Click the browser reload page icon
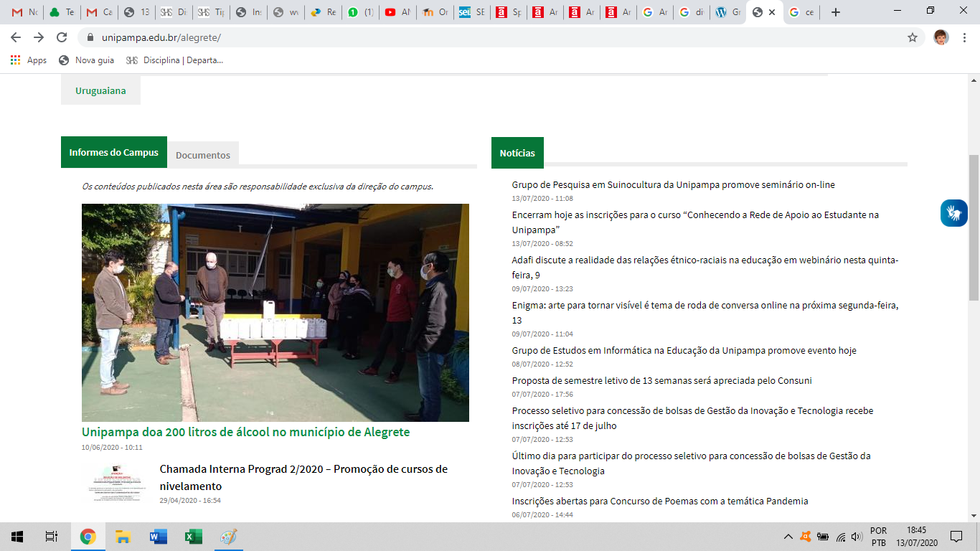 click(62, 37)
